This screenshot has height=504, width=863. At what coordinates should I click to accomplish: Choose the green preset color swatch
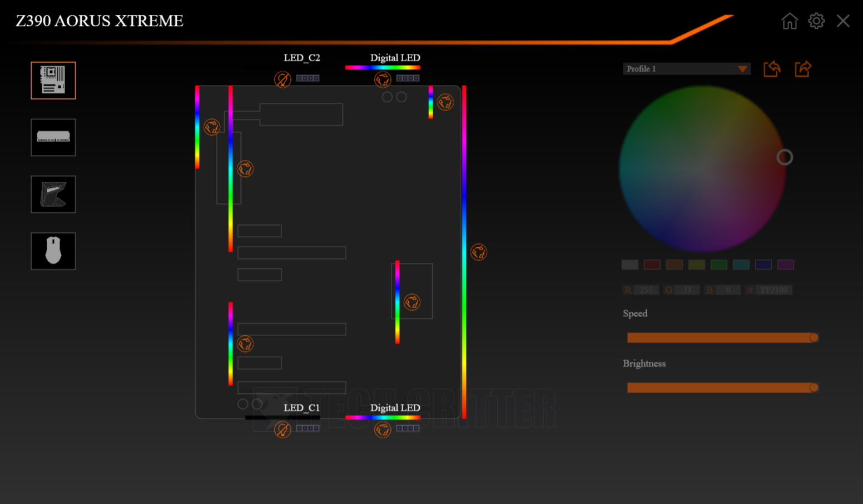click(x=719, y=265)
